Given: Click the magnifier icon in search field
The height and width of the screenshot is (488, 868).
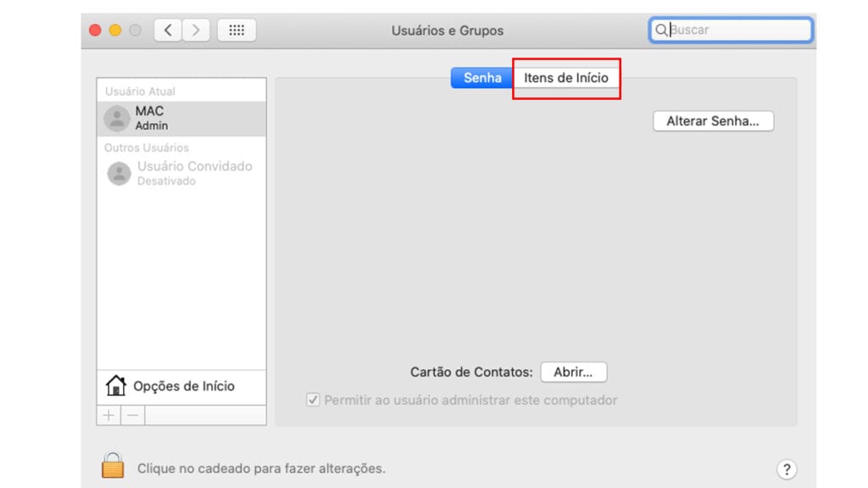Looking at the screenshot, I should coord(661,30).
